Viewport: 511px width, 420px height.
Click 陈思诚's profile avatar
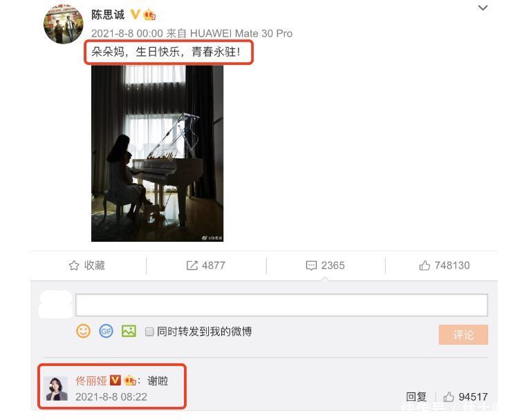(64, 23)
